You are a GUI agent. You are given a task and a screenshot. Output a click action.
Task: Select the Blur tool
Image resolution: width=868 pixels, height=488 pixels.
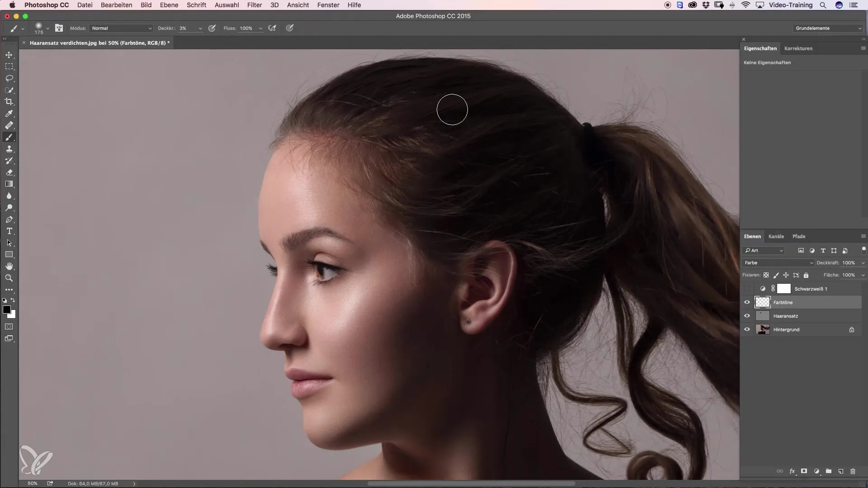point(9,196)
